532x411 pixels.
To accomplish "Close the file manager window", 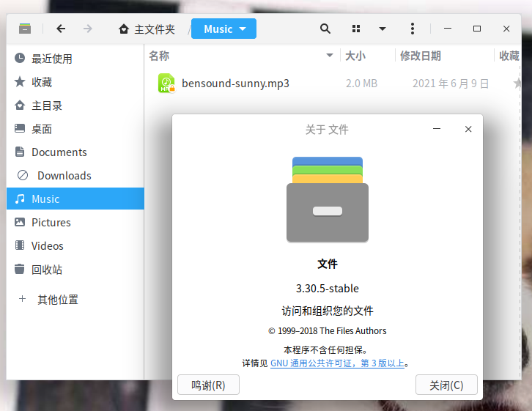I will click(x=506, y=29).
